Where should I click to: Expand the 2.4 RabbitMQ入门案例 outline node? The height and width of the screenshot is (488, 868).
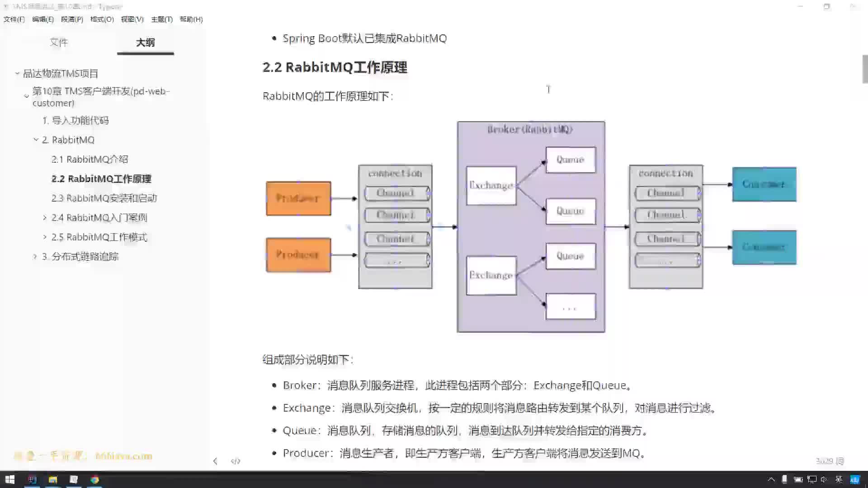pos(45,218)
